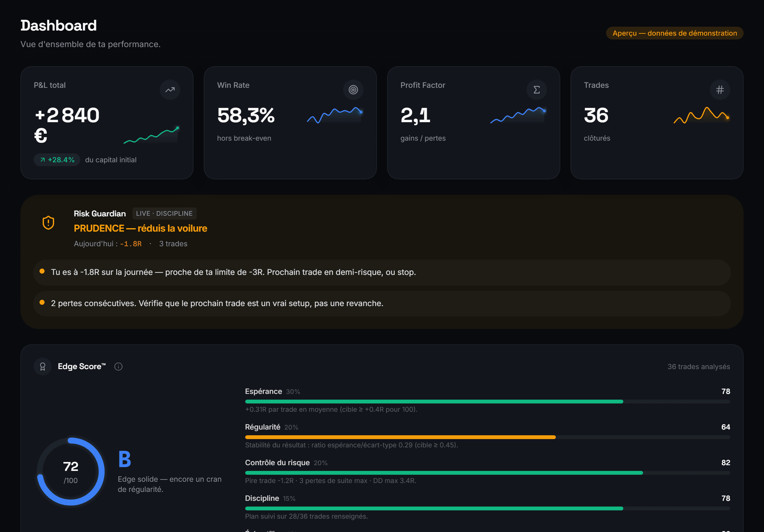Click '36 trades analysés' text
Viewport: 764px width, 532px height.
click(699, 367)
